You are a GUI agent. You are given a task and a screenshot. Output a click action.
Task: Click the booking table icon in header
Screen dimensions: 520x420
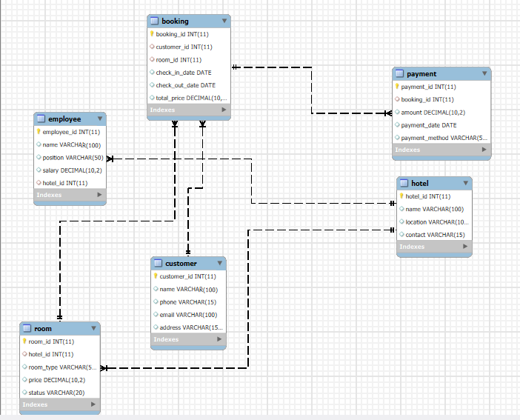click(x=154, y=21)
